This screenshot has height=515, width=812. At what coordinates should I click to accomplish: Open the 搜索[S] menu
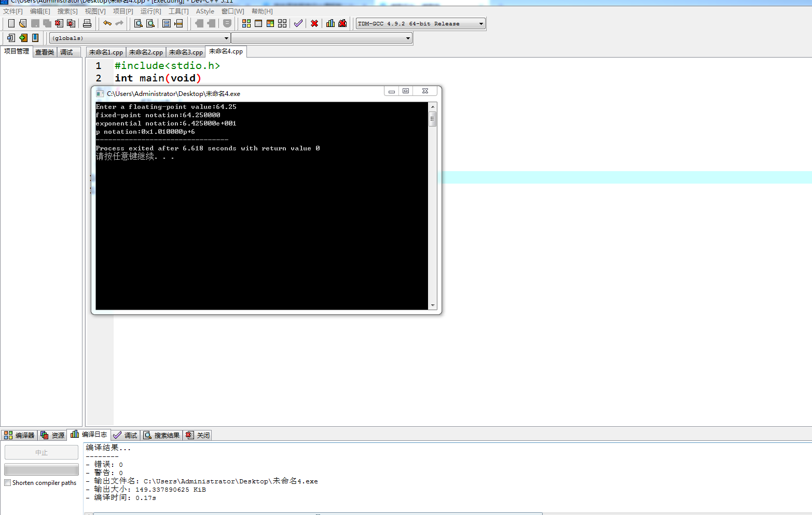tap(67, 11)
